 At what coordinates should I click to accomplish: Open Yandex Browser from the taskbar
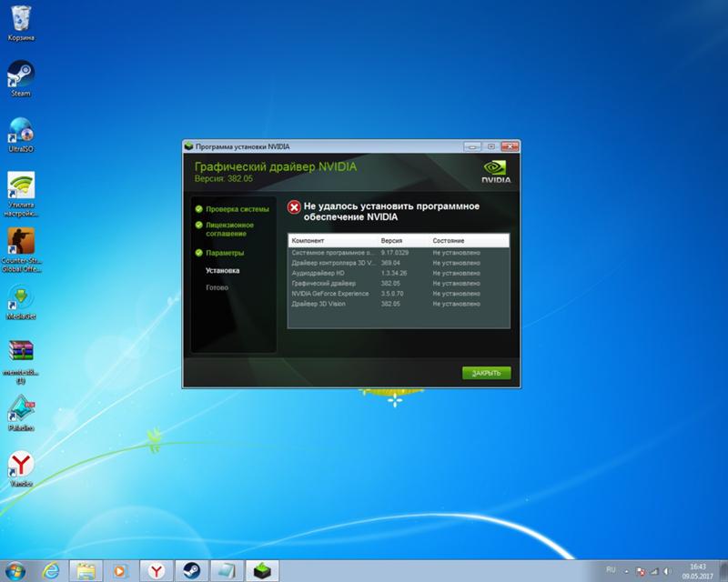157,571
